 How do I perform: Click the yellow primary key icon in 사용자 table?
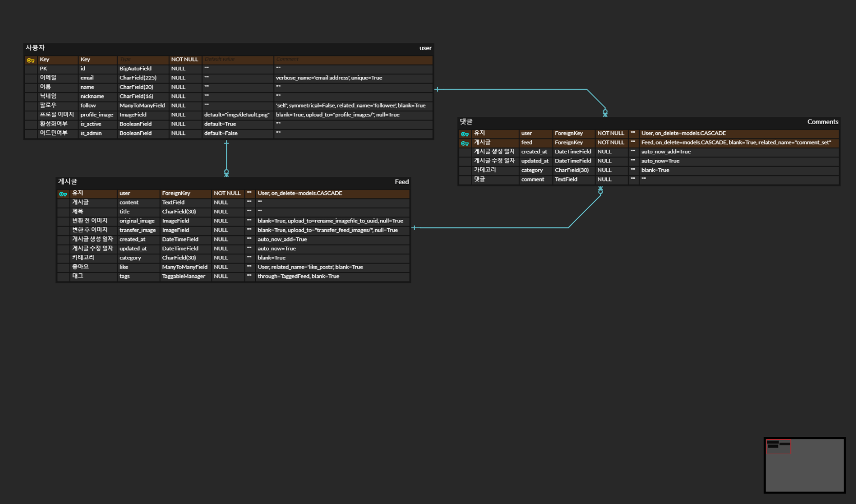[x=30, y=60]
